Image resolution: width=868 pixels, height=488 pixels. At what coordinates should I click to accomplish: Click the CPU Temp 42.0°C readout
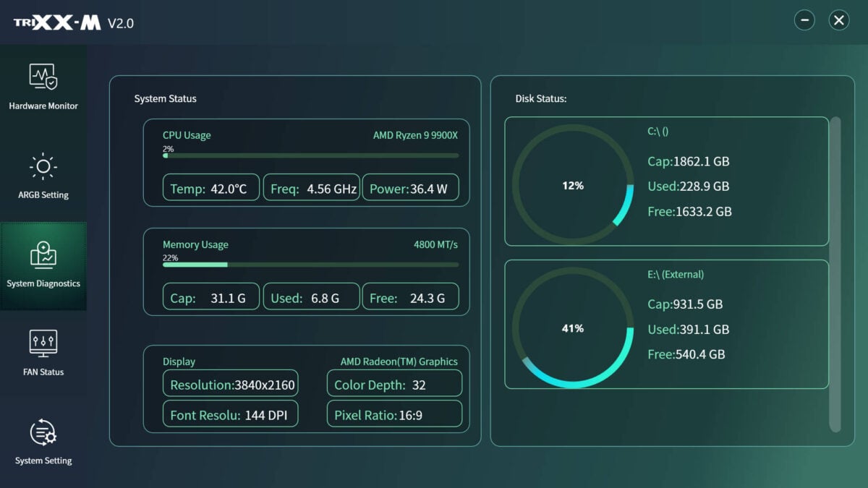click(x=210, y=187)
